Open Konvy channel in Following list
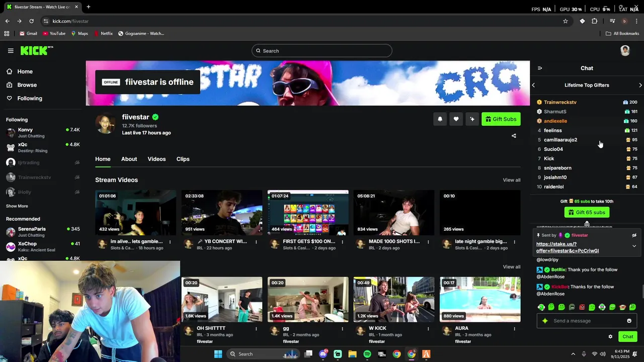 point(43,133)
